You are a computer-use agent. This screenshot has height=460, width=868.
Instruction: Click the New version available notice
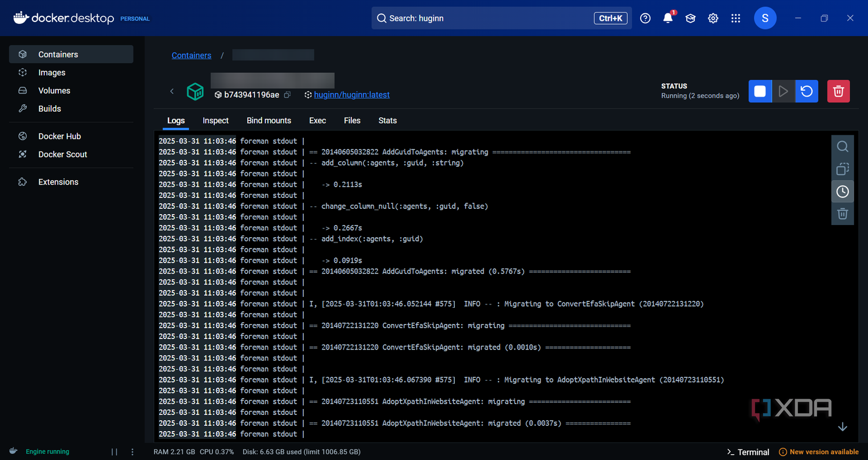[819, 452]
